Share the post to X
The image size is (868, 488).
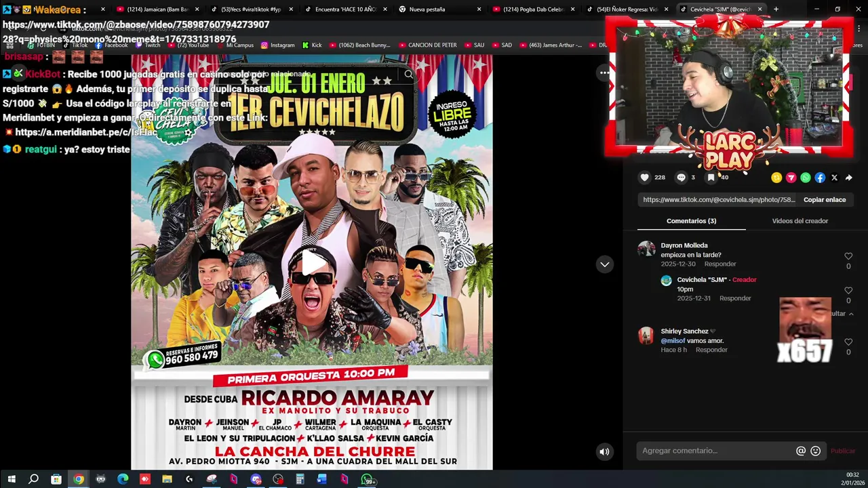point(834,178)
